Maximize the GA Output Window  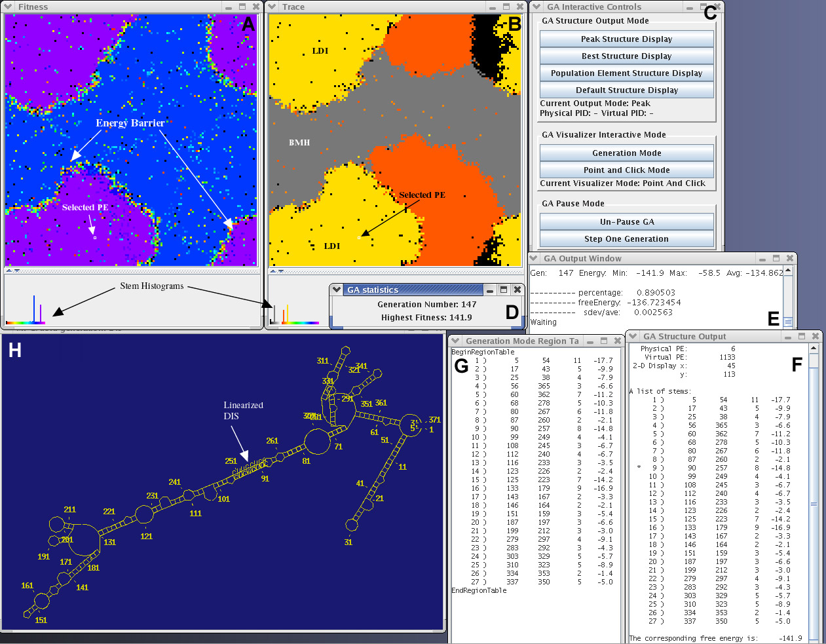click(776, 258)
